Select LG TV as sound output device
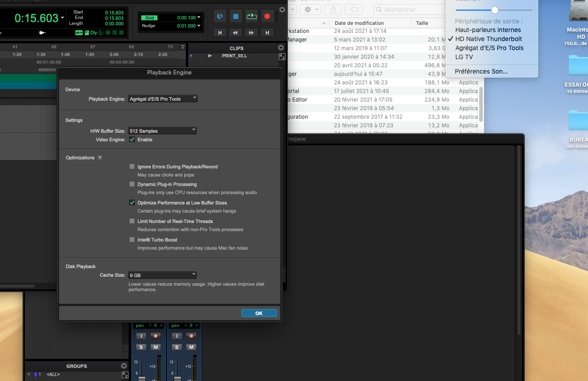The image size is (588, 381). (464, 57)
